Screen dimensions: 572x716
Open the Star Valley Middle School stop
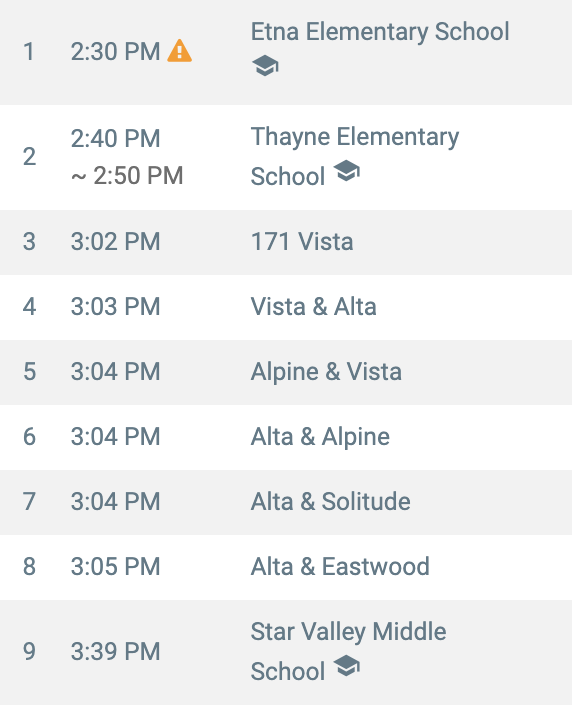(286, 652)
